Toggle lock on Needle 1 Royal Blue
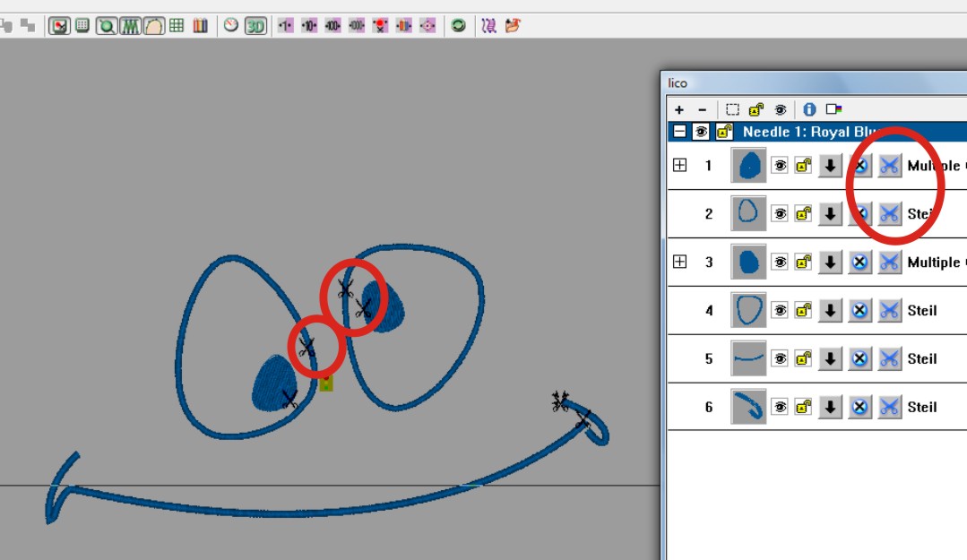This screenshot has height=560, width=967. pyautogui.click(x=724, y=132)
